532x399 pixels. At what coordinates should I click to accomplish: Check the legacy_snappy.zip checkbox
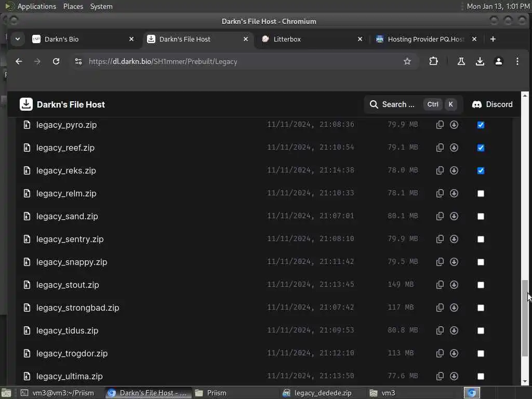tap(481, 262)
